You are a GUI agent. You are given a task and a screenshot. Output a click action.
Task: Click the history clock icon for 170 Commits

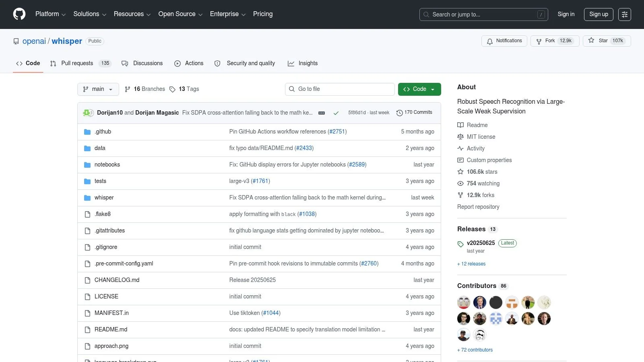pyautogui.click(x=400, y=113)
